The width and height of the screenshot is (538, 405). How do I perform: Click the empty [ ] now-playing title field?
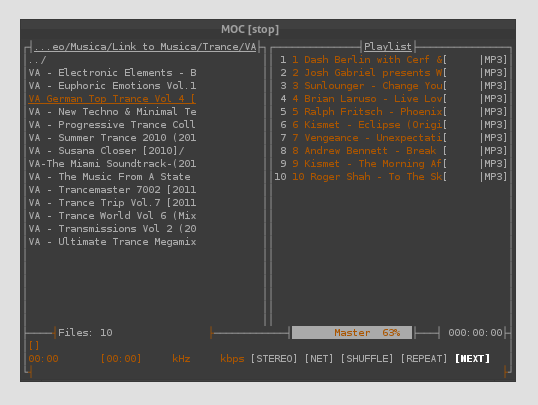[x=34, y=346]
